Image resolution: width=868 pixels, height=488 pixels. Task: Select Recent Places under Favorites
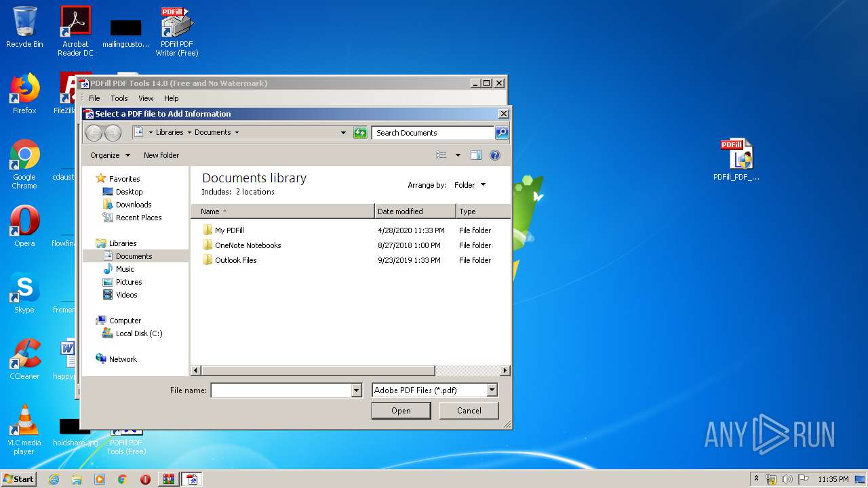tap(138, 218)
